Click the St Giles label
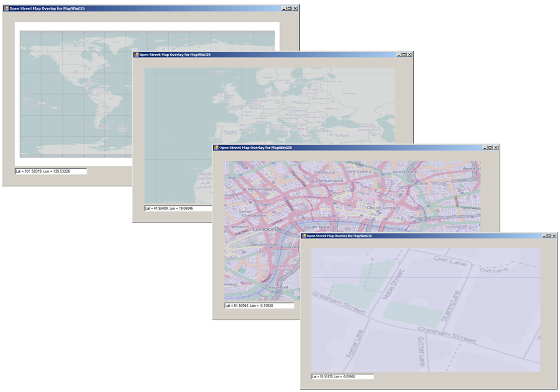This screenshot has height=392, width=560. coord(262,204)
